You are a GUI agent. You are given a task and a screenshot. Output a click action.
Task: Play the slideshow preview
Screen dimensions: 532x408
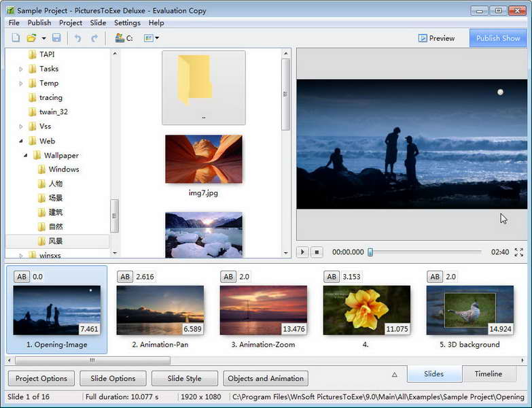click(302, 252)
